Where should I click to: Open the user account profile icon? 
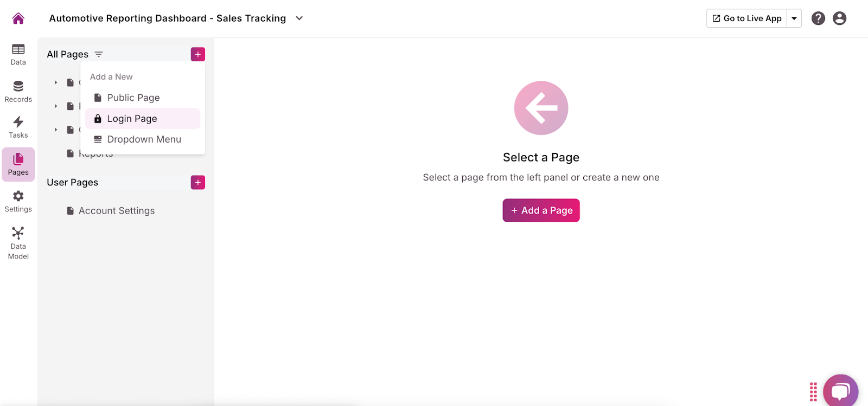(x=839, y=18)
